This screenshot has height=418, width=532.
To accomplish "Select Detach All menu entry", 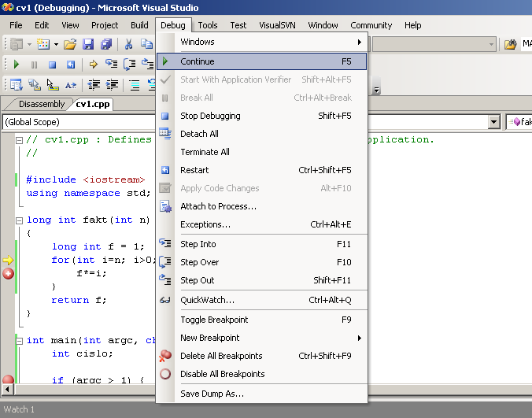I will click(x=261, y=134).
